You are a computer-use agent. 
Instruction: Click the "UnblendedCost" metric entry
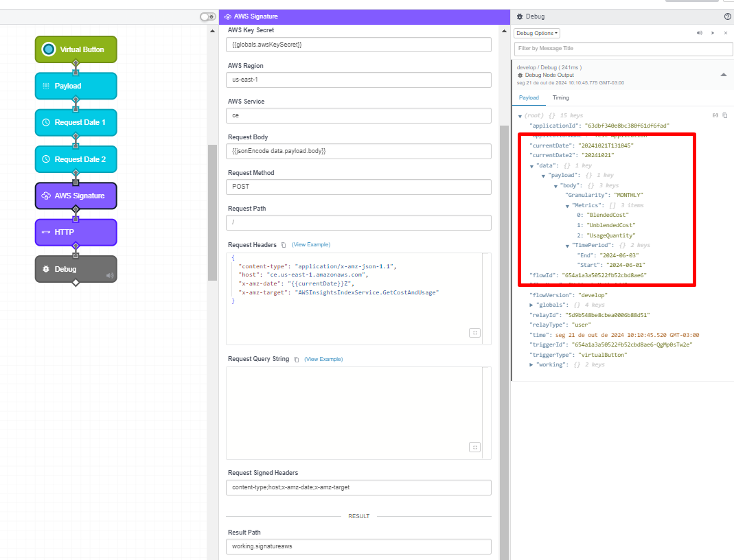click(606, 226)
